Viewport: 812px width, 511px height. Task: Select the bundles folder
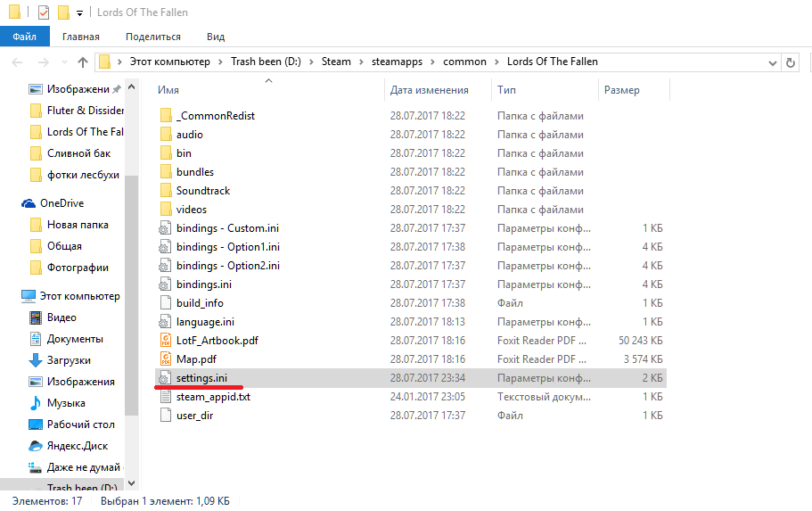(195, 172)
